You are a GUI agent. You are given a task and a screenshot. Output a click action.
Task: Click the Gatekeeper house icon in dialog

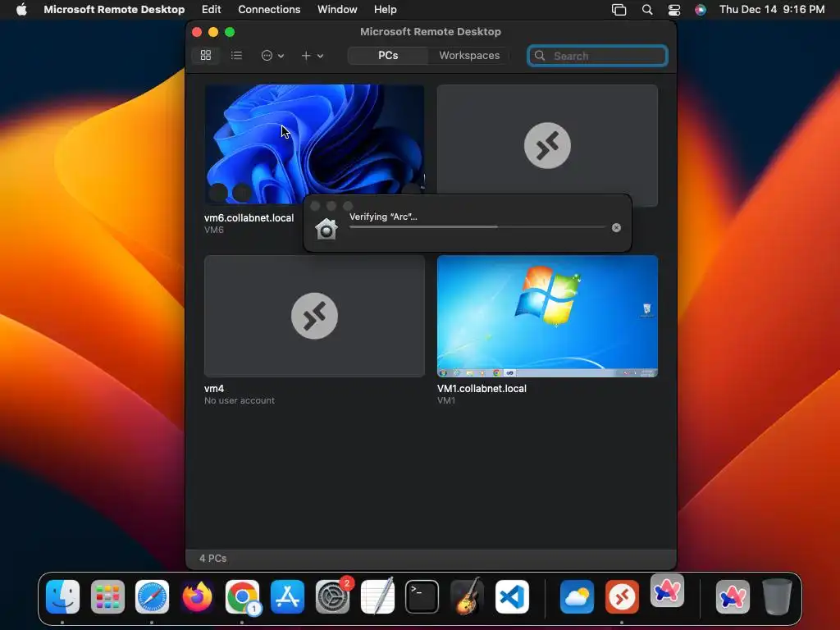point(326,229)
